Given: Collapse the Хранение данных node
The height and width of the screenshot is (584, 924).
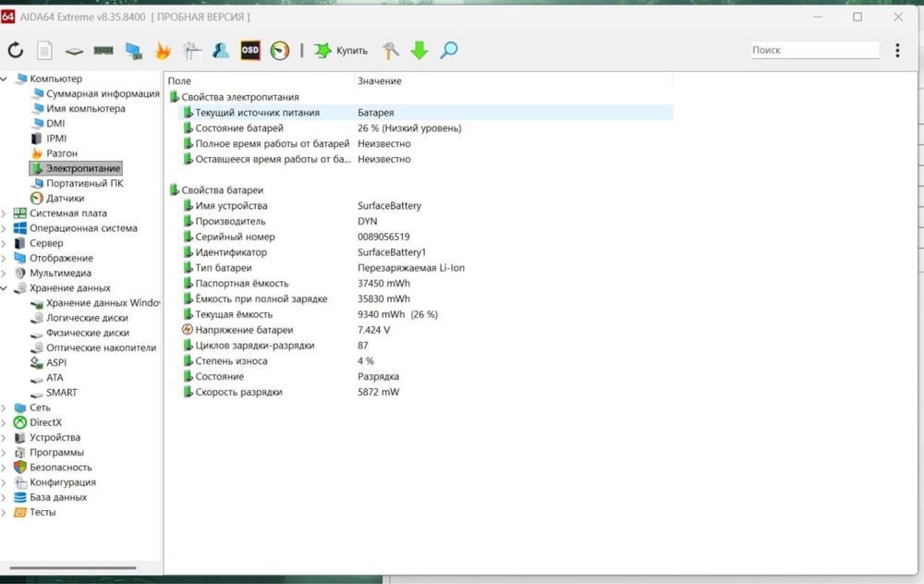Looking at the screenshot, I should click(x=4, y=288).
